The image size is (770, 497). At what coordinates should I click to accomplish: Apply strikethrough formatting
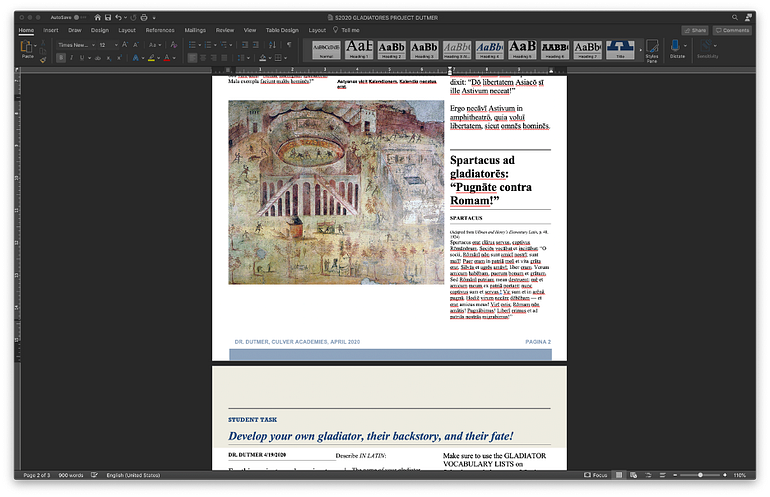(98, 58)
